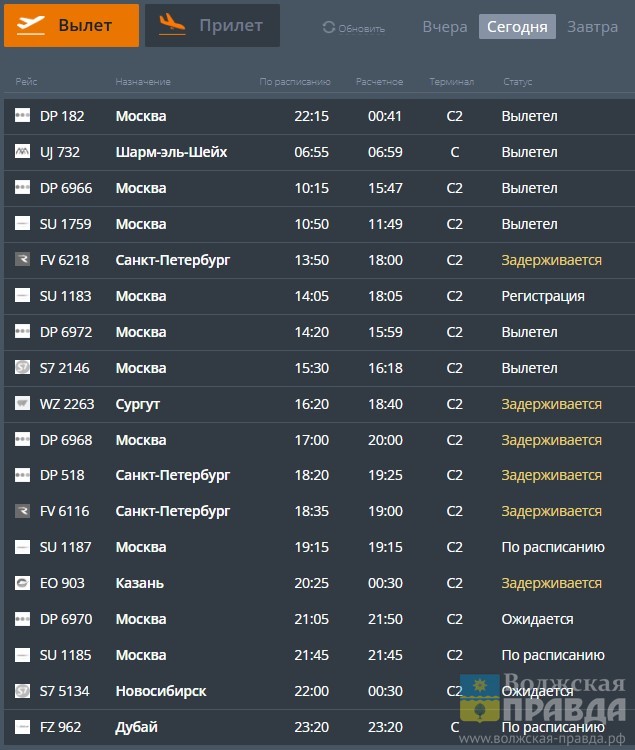The height and width of the screenshot is (750, 635).
Task: Open the Прилет arrivals tab
Action: [212, 26]
